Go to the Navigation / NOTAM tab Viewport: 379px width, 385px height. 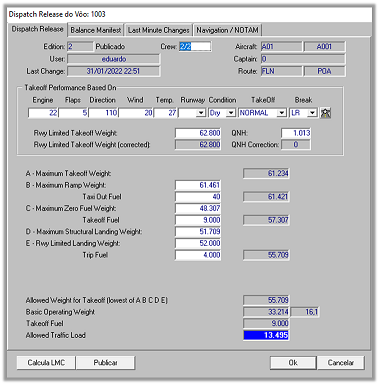point(227,30)
